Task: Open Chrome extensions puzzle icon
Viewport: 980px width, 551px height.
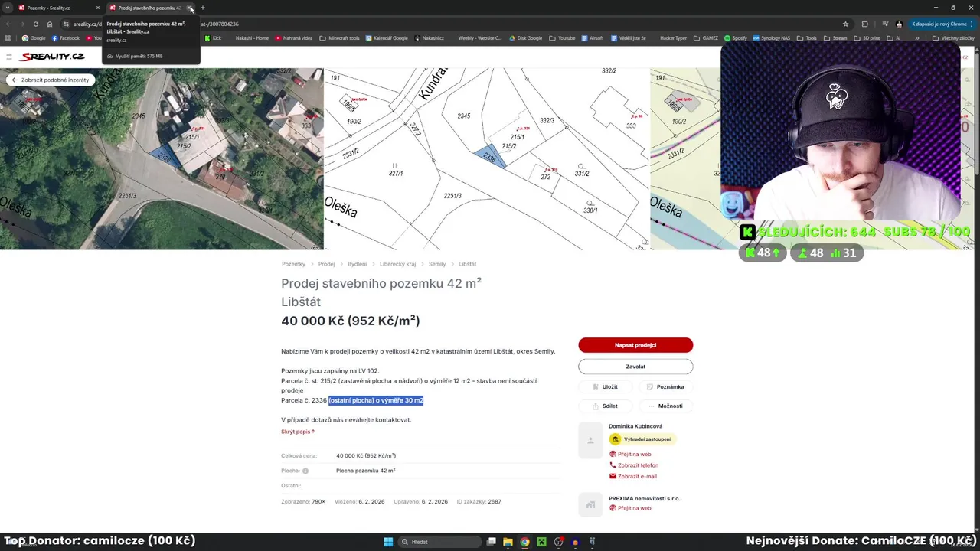Action: click(865, 24)
